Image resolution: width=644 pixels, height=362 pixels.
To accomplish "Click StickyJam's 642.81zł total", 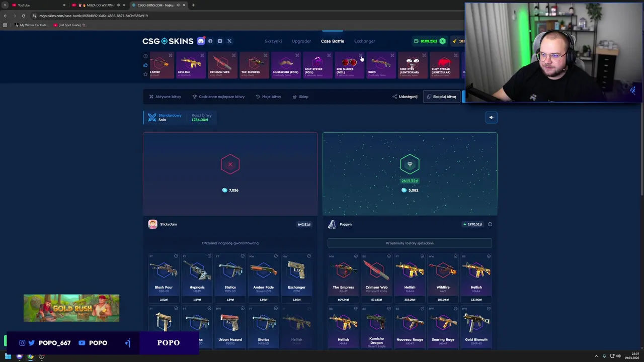I will [x=304, y=224].
